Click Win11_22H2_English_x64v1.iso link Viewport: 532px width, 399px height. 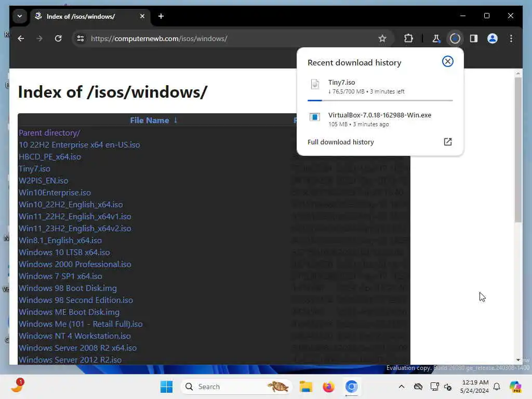pyautogui.click(x=75, y=217)
